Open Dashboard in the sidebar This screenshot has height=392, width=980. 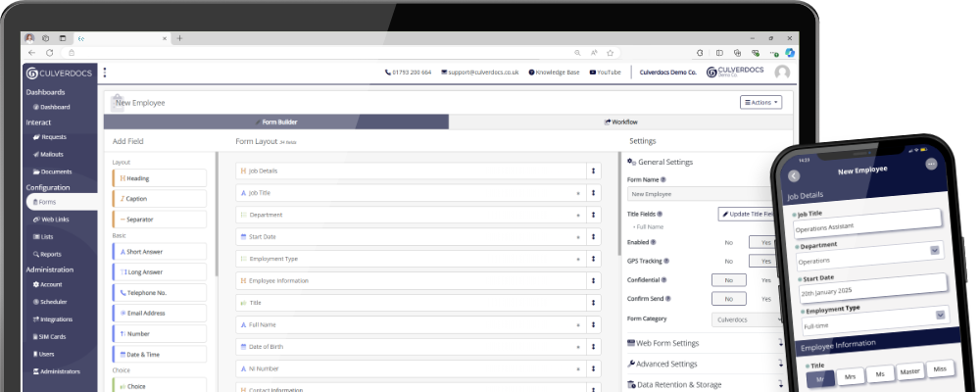51,107
